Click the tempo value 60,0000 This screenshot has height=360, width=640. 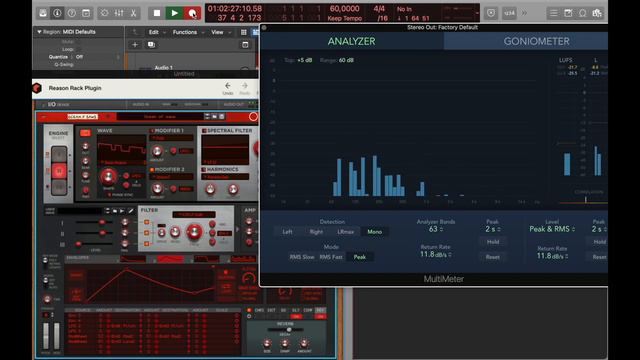point(344,9)
